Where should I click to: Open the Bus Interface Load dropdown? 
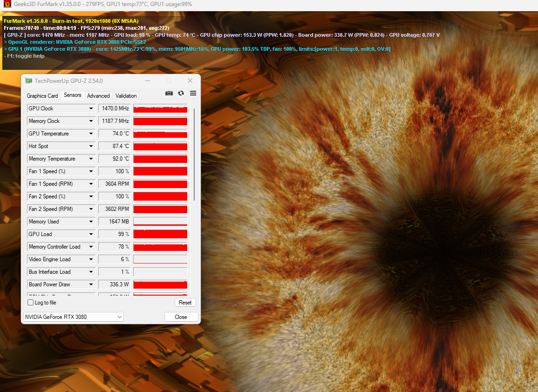(x=91, y=272)
